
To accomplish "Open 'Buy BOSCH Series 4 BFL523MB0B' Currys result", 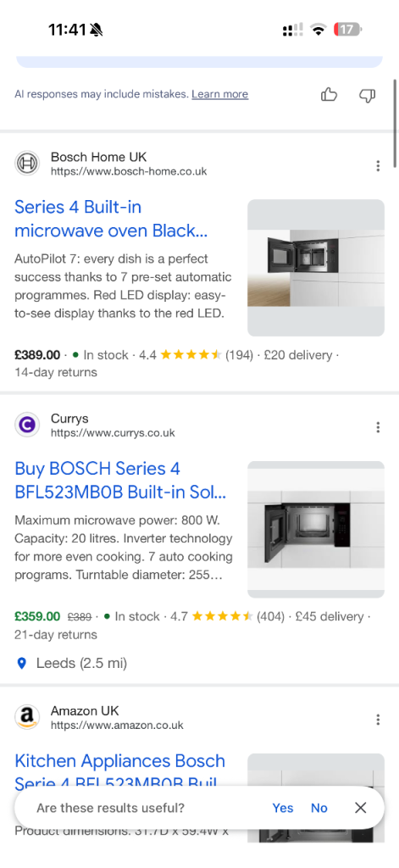I will click(x=120, y=480).
